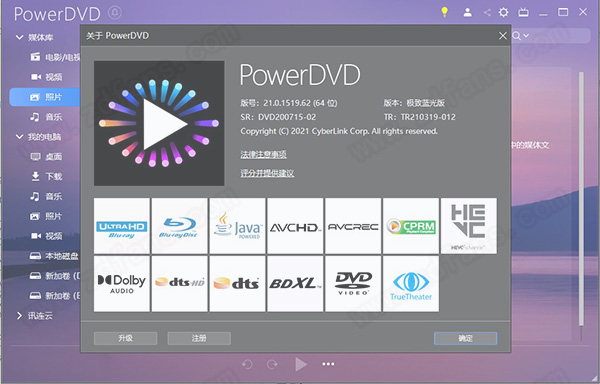Click the CyberLink copyright text
This screenshot has width=600, height=384.
(x=339, y=131)
